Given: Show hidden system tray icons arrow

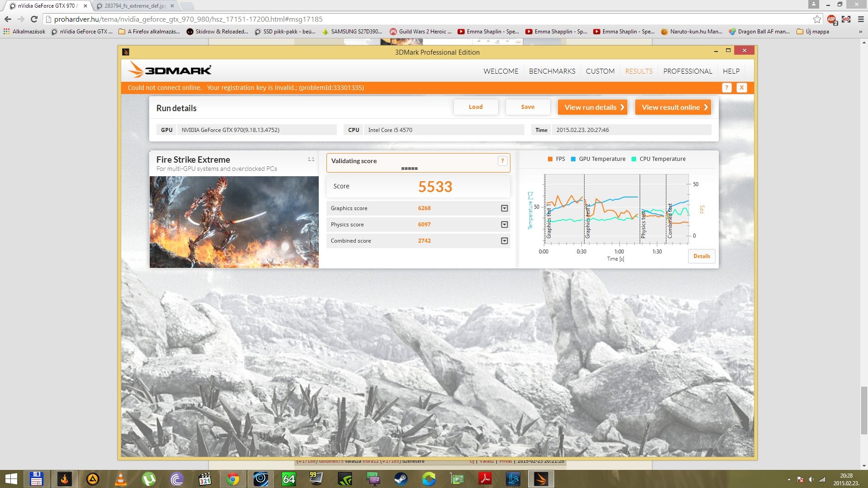Looking at the screenshot, I should [x=789, y=479].
